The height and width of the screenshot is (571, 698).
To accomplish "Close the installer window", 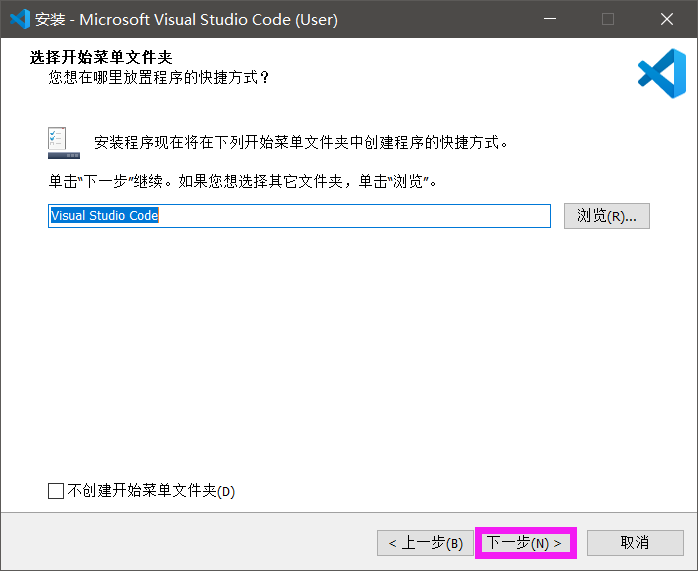I will 667,19.
